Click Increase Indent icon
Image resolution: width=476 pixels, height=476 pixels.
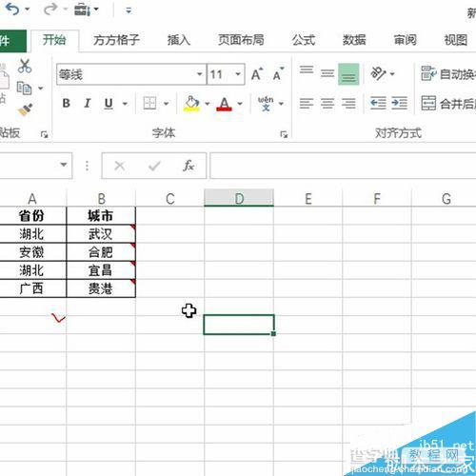point(399,103)
